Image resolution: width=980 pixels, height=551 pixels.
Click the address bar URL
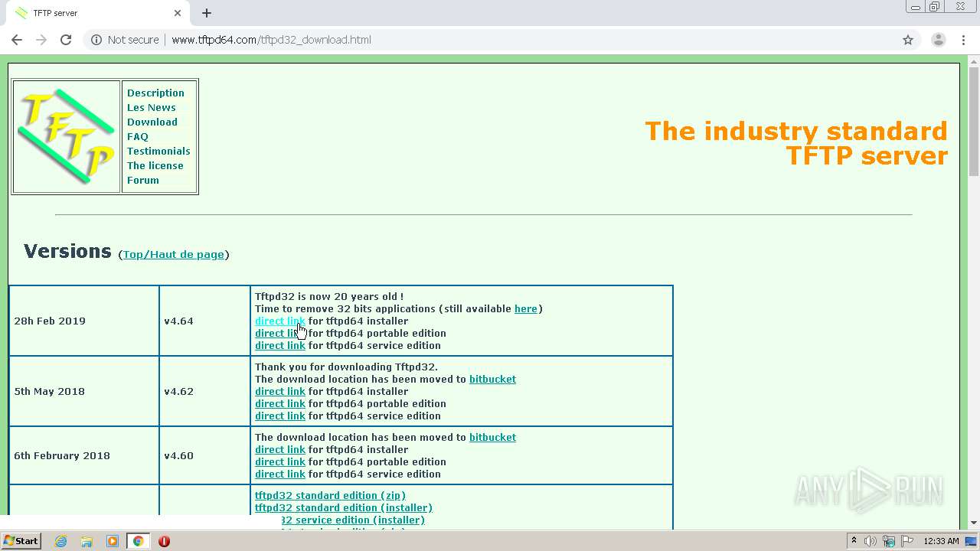coord(271,40)
